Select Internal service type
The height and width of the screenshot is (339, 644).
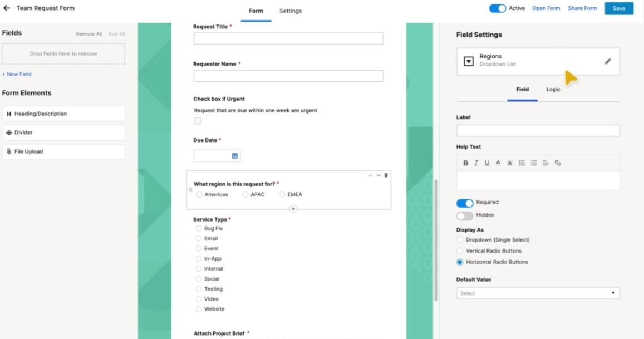198,269
